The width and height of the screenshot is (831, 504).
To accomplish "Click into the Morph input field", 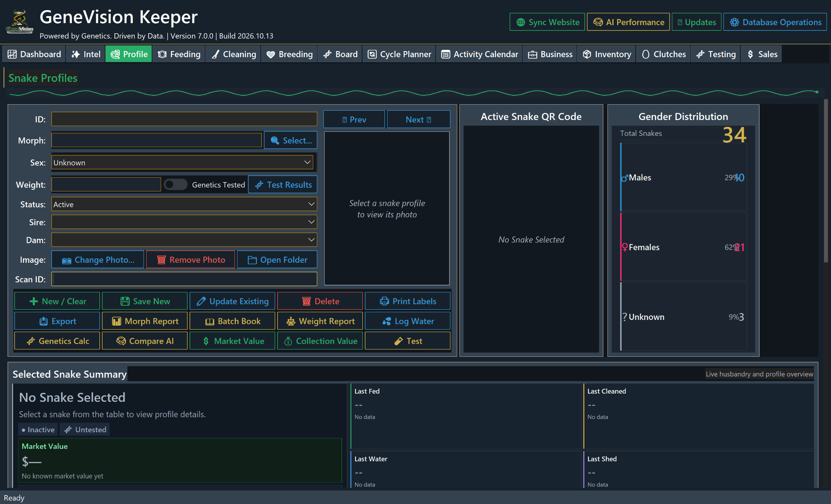I will point(157,140).
